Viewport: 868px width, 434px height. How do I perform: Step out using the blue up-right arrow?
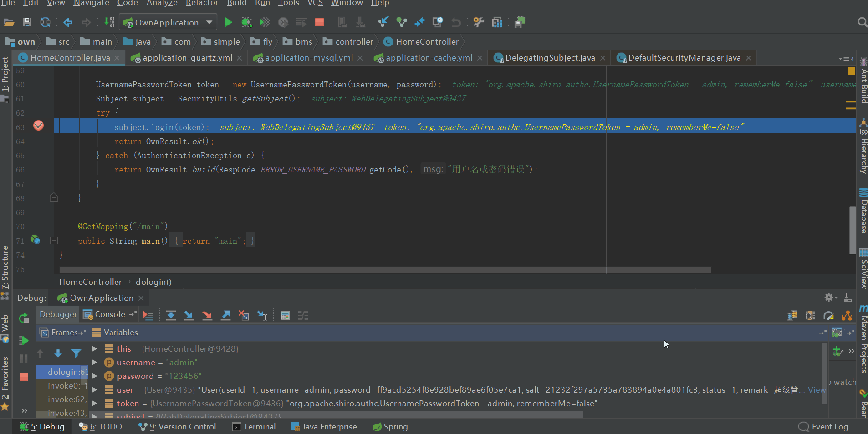pyautogui.click(x=225, y=315)
